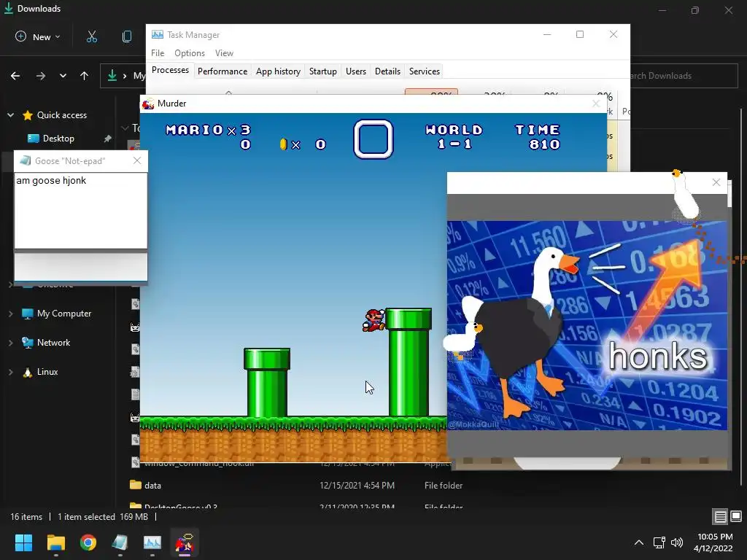Go forward with the File Explorer forward arrow
The width and height of the screenshot is (747, 560).
41,76
